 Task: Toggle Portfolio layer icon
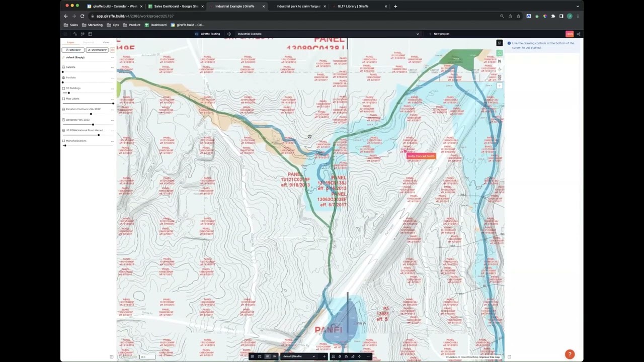pos(63,77)
